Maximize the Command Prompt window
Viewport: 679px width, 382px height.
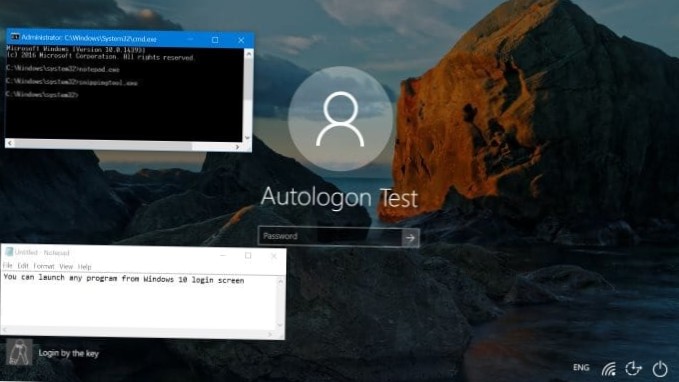[x=215, y=40]
